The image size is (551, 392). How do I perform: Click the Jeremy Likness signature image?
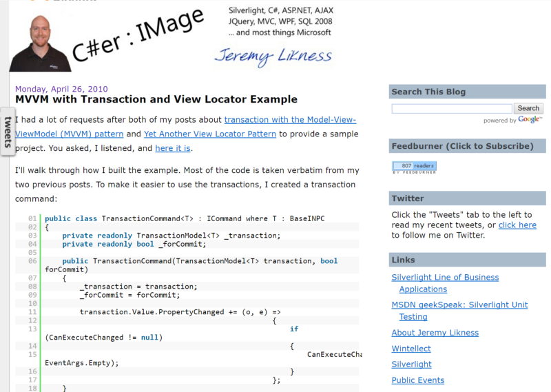tap(273, 56)
